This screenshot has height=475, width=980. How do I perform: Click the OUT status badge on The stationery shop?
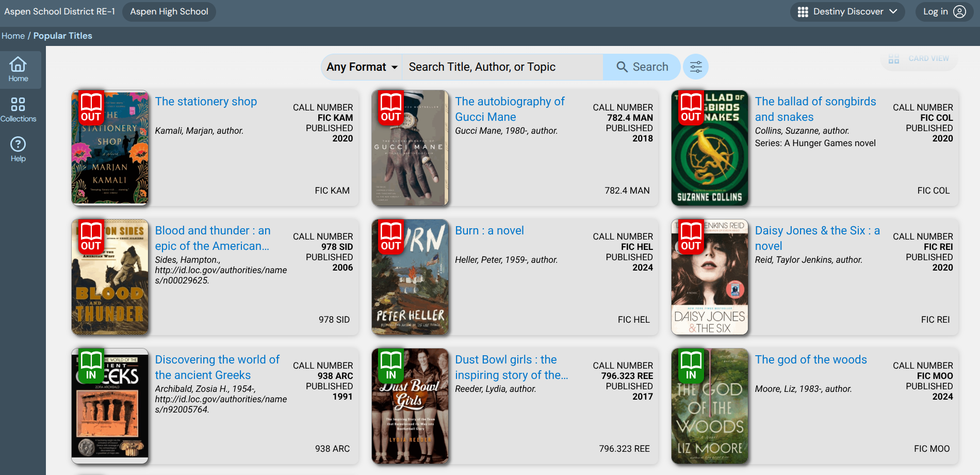(91, 108)
